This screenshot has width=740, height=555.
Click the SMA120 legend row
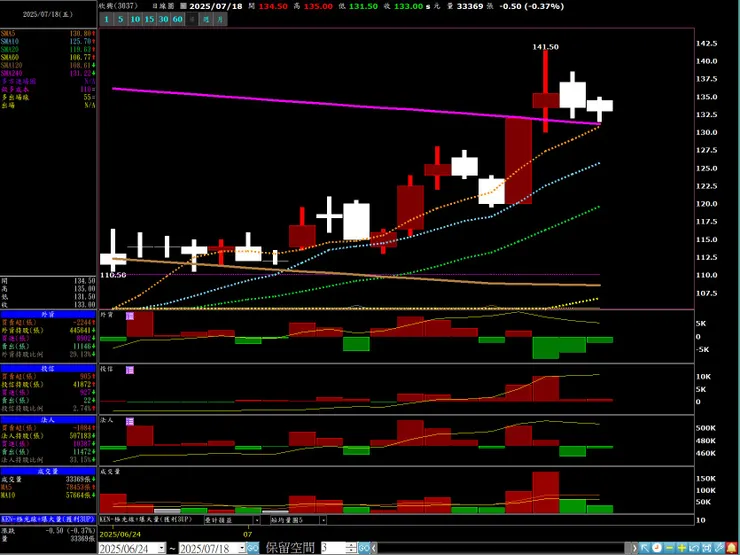tap(48, 65)
